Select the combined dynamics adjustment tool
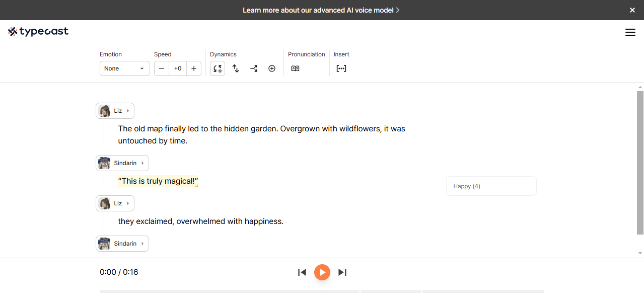644x305 pixels. (x=217, y=68)
